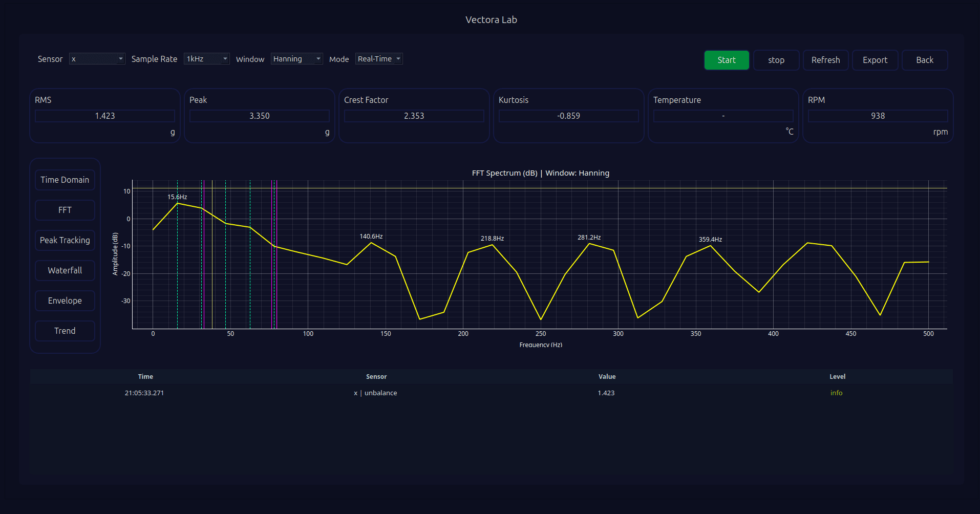Switch to the Waterfall view
The height and width of the screenshot is (514, 980).
(x=65, y=270)
